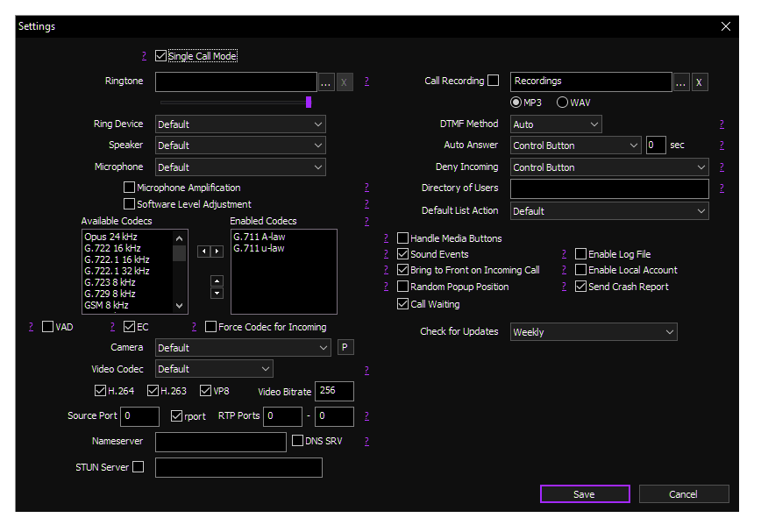The height and width of the screenshot is (532, 761).
Task: Move codec to enabled with right arrow
Action: [217, 252]
